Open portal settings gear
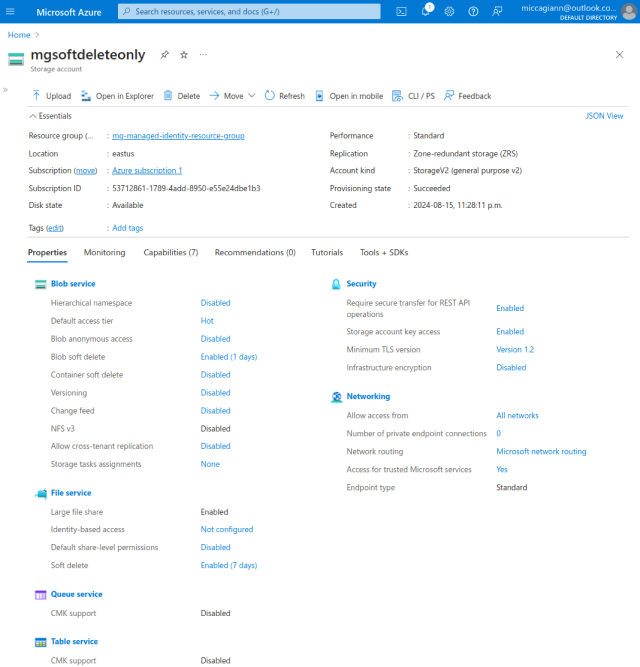Viewport: 640px width, 667px height. 449,11
